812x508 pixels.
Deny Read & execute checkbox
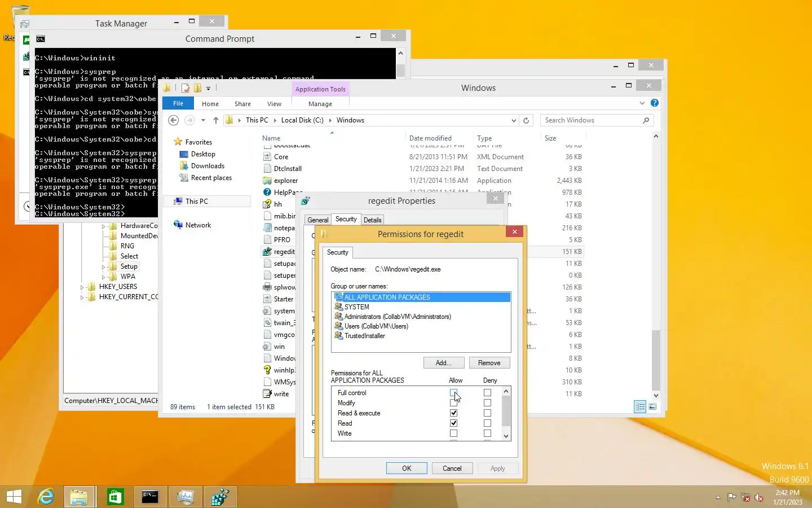click(x=487, y=413)
